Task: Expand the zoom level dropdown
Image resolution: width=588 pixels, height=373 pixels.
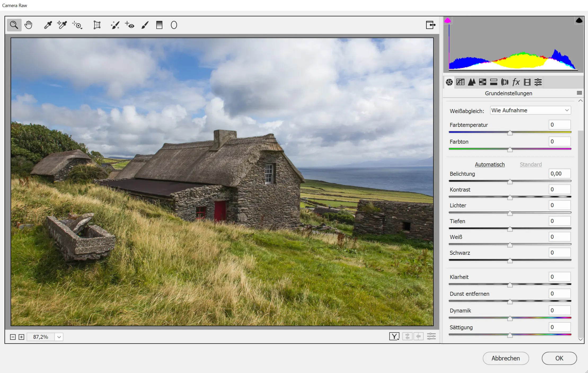Action: 59,337
